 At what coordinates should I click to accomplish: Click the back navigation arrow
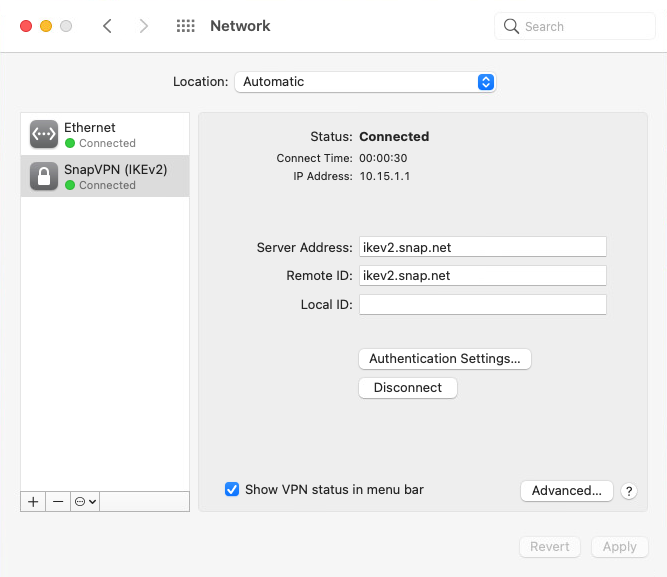coord(107,26)
